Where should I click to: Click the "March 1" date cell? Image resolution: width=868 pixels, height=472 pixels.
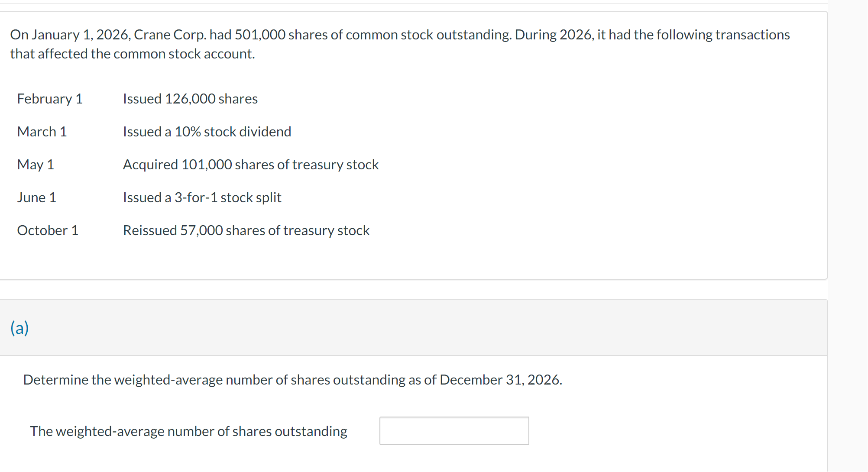(42, 132)
